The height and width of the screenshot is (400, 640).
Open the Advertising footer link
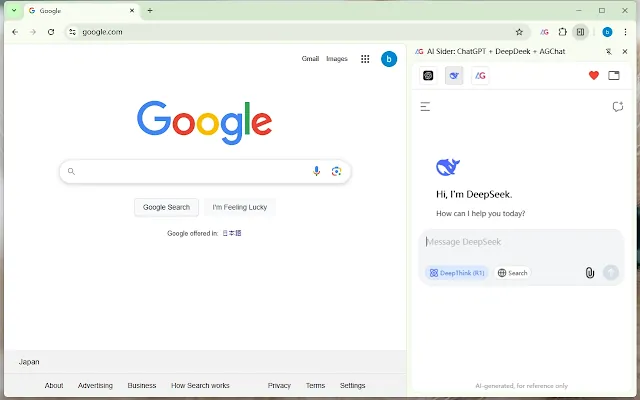(95, 385)
